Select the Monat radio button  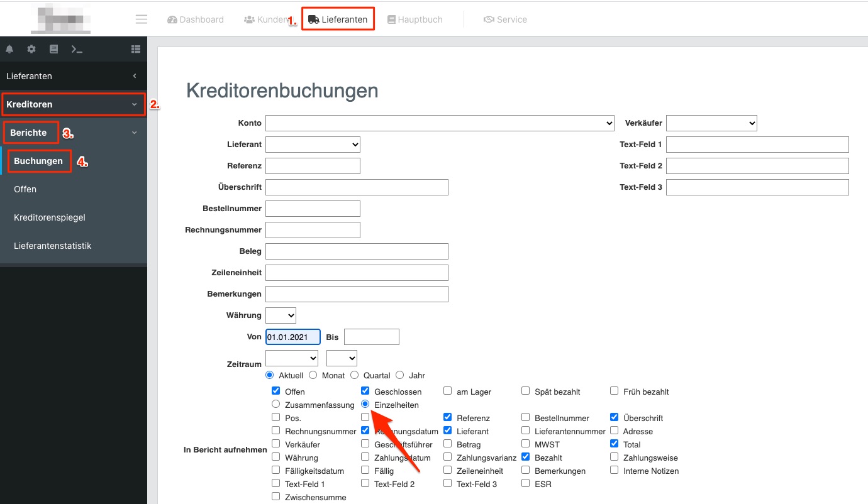(312, 375)
